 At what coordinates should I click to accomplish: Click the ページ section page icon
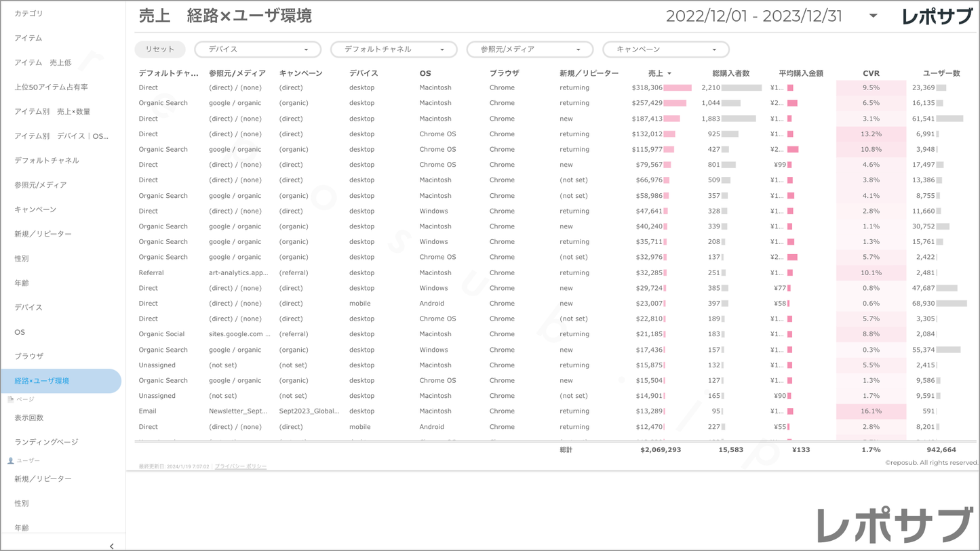pos(10,399)
